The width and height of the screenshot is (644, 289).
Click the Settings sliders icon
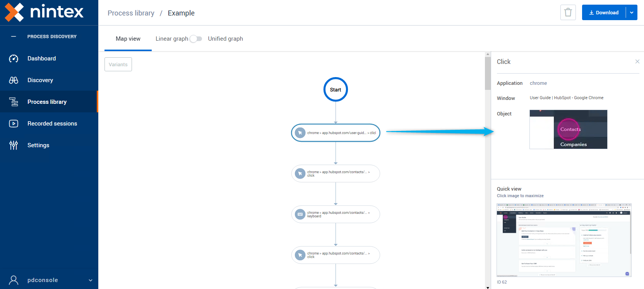(x=14, y=145)
